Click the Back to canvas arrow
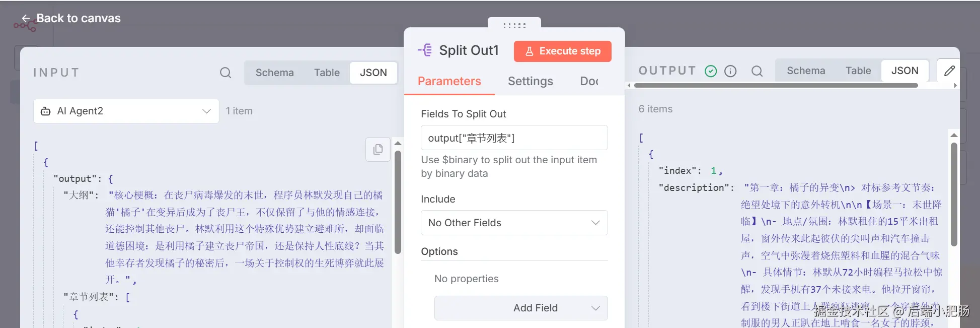The height and width of the screenshot is (328, 980). 26,19
